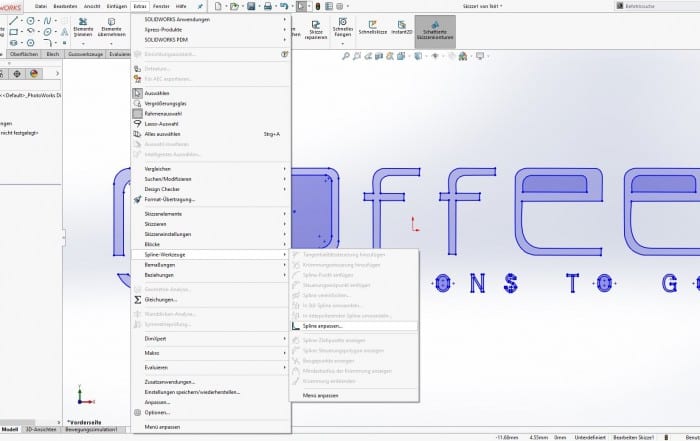Click Einstellungen speichern/wiederherstellen entry
Viewport: 700px width, 441px height.
pos(211,392)
